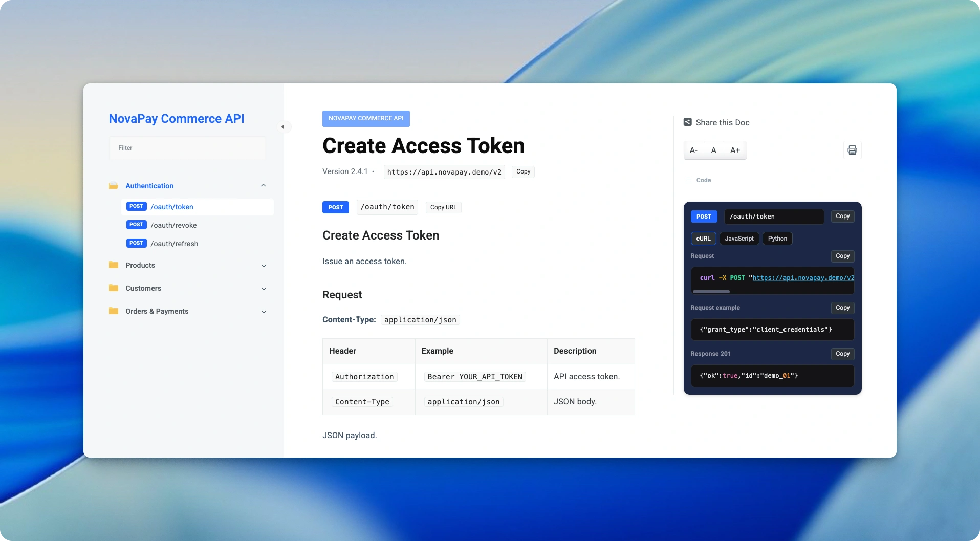Copy the endpoint path in code panel
Viewport: 980px width, 541px height.
pos(842,217)
